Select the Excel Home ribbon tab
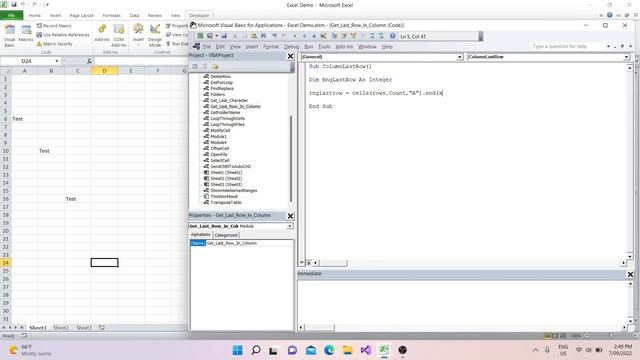 point(35,15)
